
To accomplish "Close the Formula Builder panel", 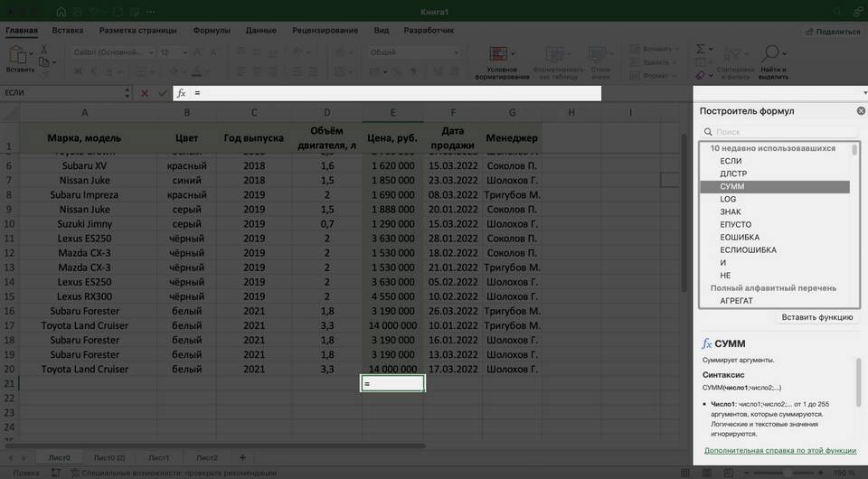I will pos(861,110).
